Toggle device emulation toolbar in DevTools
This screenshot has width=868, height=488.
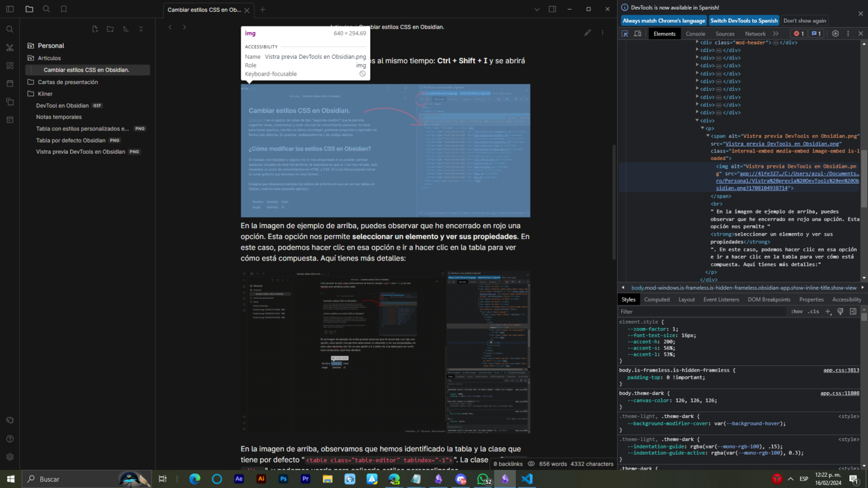[639, 33]
